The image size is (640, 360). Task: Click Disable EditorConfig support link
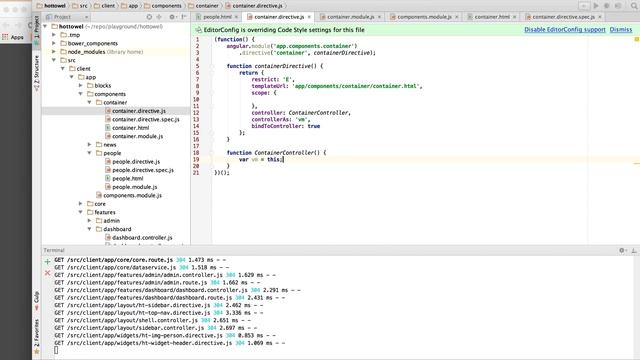564,30
